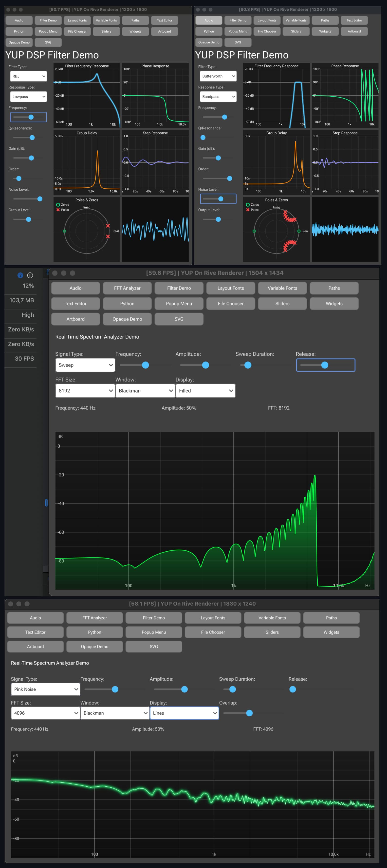
Task: Open Signal Type dropdown showing Sweep
Action: tap(85, 365)
